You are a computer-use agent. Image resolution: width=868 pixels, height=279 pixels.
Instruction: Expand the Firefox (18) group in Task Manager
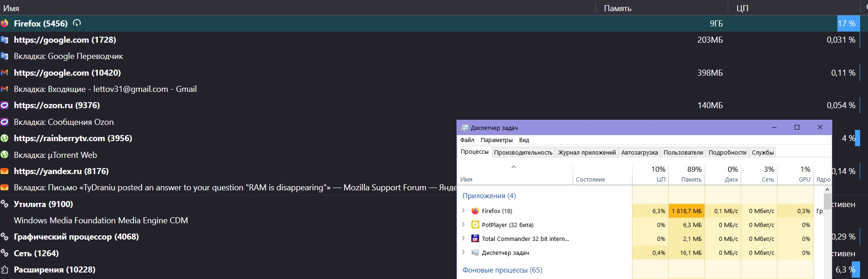(463, 211)
